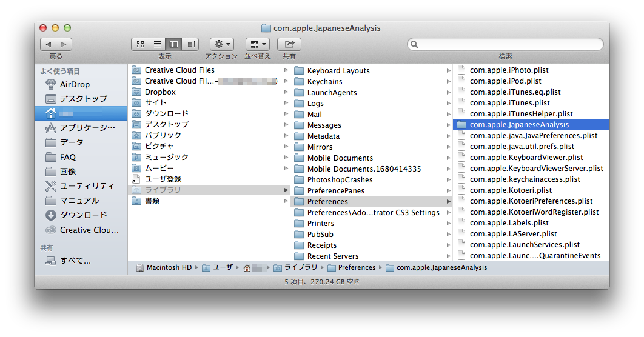Image resolution: width=644 pixels, height=337 pixels.
Task: Select the Keyboard Layouts folder
Action: pyautogui.click(x=371, y=70)
